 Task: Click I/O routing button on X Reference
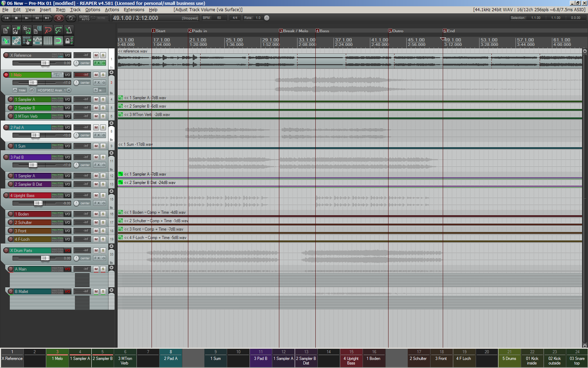point(68,55)
